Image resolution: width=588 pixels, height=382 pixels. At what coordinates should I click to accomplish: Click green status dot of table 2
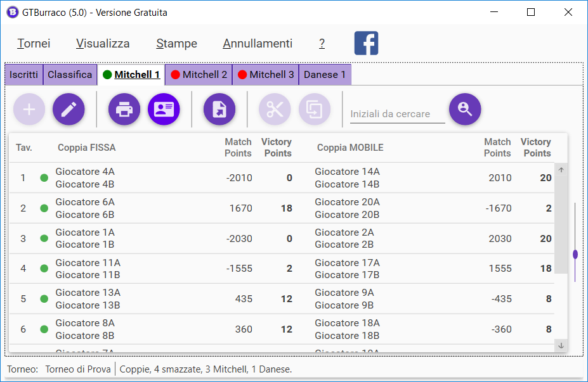pos(44,208)
